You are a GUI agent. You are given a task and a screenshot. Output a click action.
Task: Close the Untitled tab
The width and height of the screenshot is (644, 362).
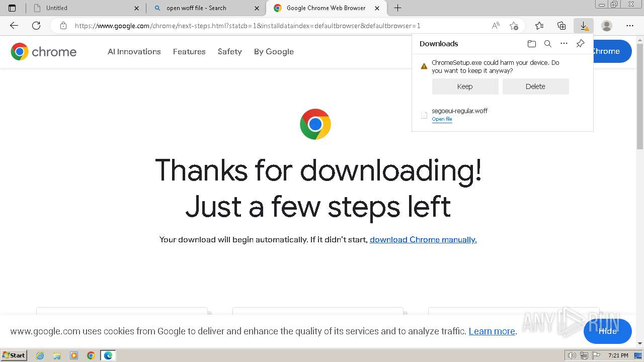pos(136,8)
